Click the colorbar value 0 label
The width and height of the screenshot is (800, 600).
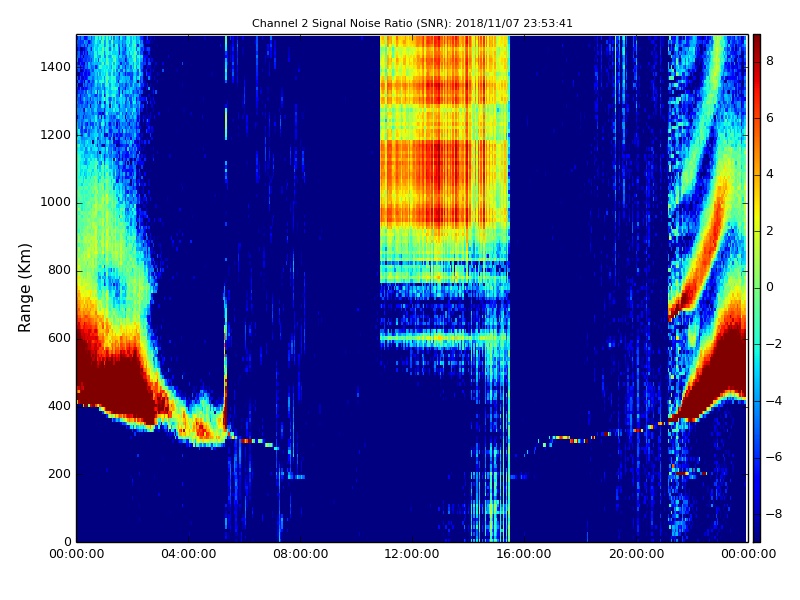click(770, 287)
